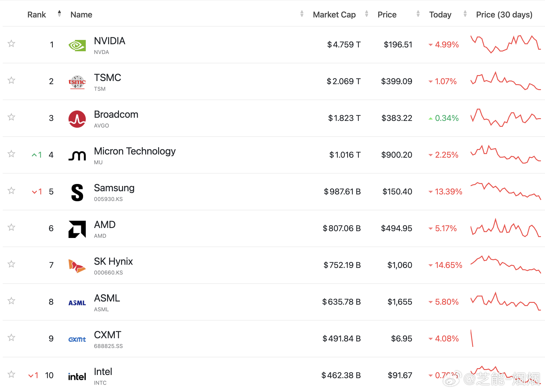This screenshot has width=545, height=392.
Task: Click the Name column header
Action: coord(81,15)
